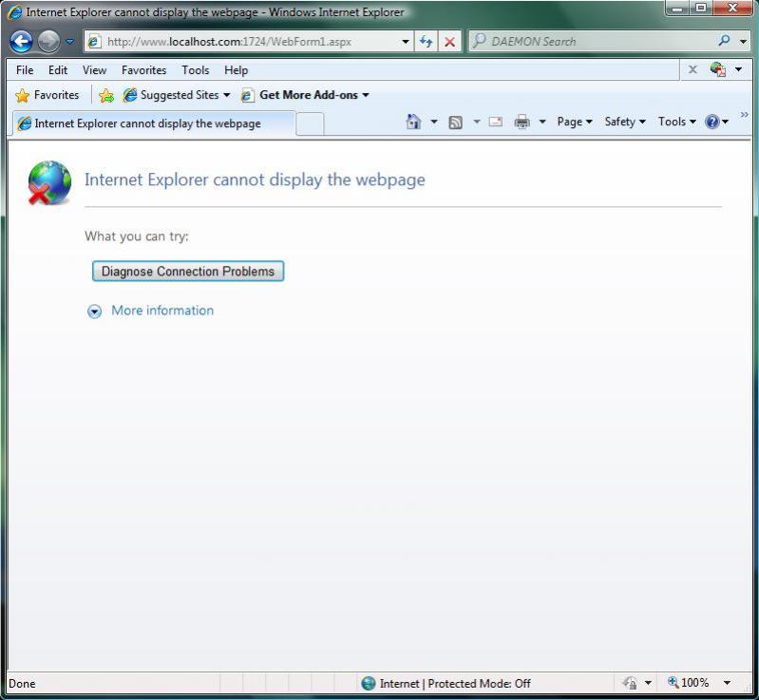Expand command bar overflow chevron
The height and width of the screenshot is (700, 759).
(x=744, y=115)
